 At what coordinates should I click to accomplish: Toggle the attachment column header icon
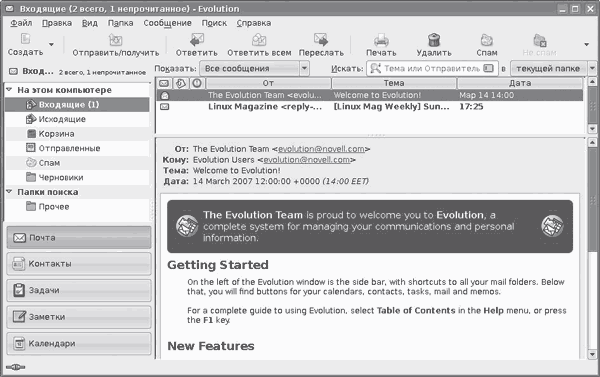tap(180, 83)
